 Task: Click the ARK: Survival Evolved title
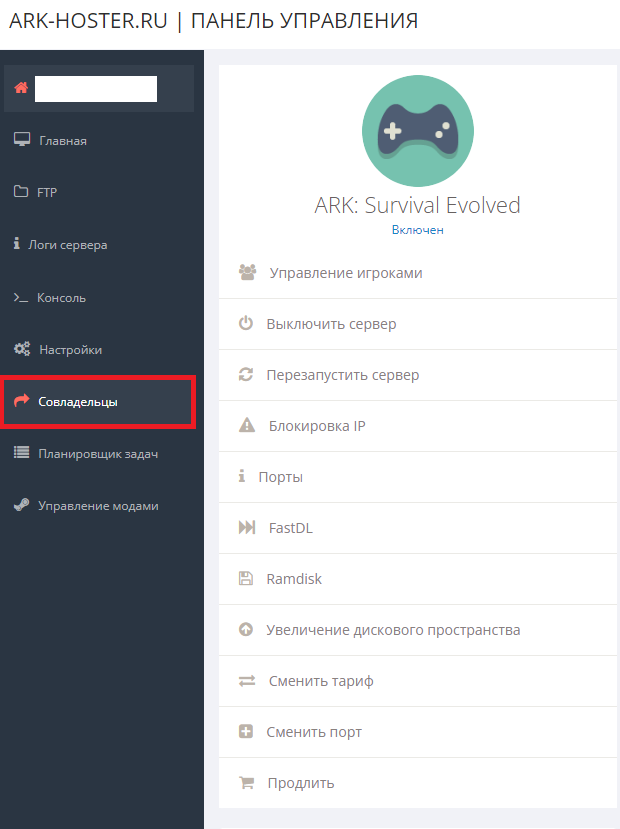pyautogui.click(x=418, y=205)
